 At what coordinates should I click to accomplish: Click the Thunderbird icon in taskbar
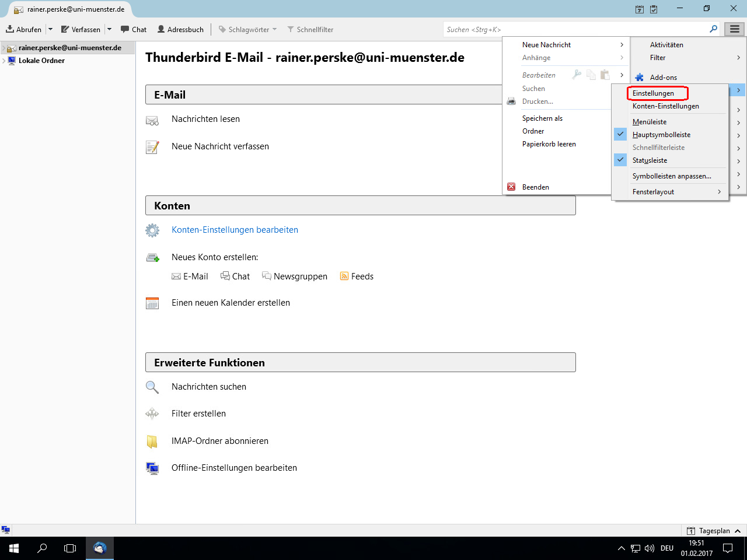100,548
